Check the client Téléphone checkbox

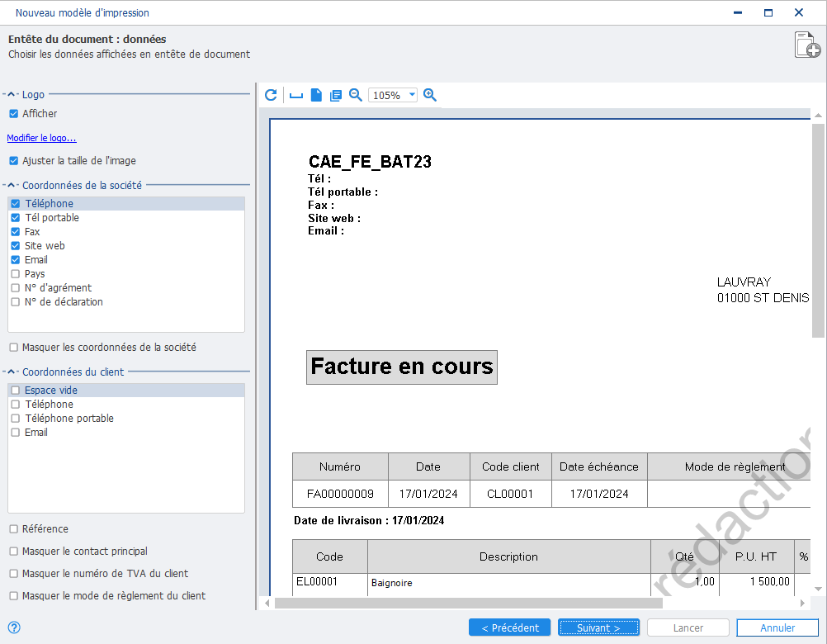pos(16,405)
